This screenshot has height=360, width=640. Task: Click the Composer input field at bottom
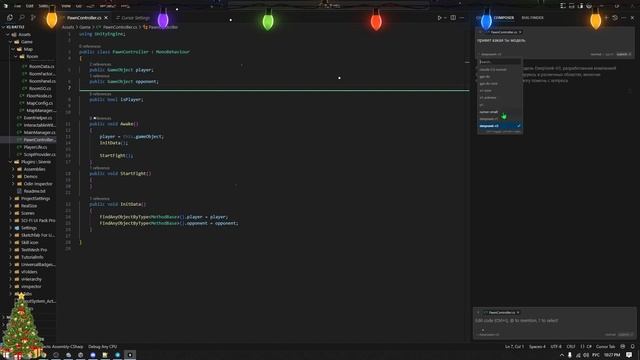tap(554, 321)
